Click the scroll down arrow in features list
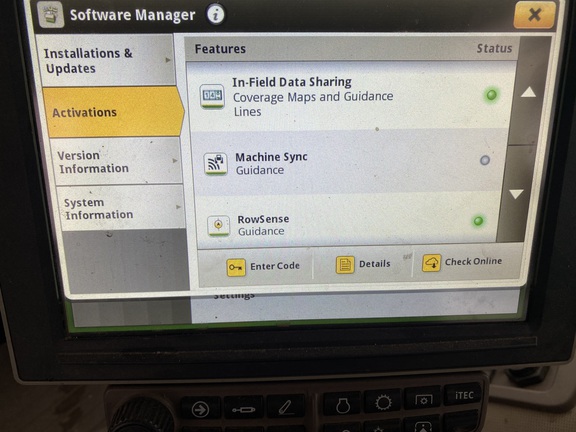576x432 pixels. [516, 194]
